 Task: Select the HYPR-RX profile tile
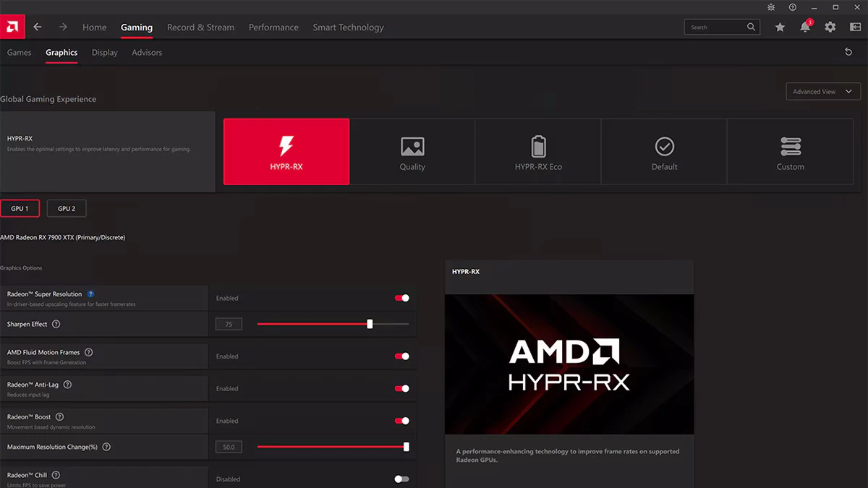click(286, 152)
